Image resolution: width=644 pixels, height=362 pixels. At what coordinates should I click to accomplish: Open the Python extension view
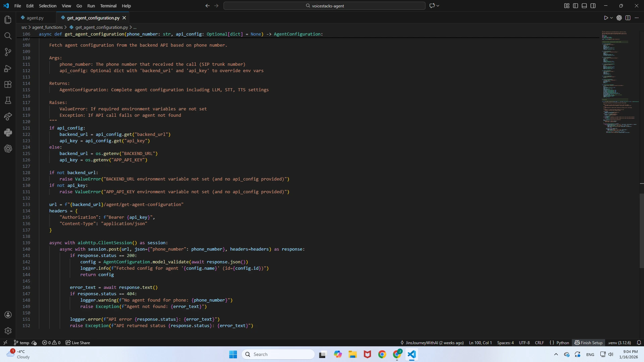click(8, 133)
